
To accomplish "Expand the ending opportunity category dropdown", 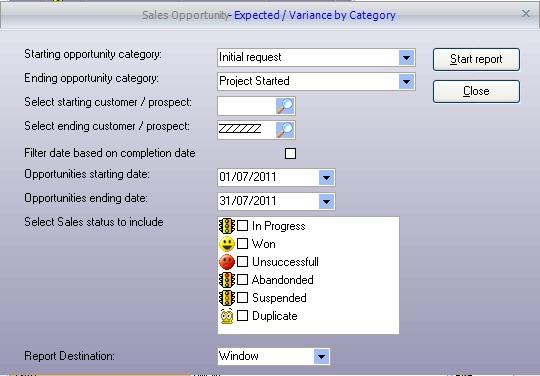I will (406, 82).
